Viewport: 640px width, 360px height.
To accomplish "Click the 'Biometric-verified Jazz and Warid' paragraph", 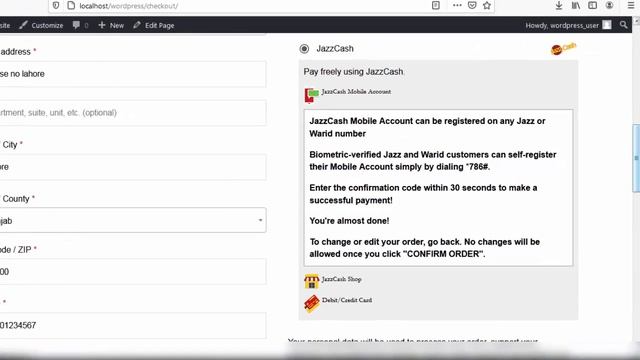I will click(x=433, y=160).
